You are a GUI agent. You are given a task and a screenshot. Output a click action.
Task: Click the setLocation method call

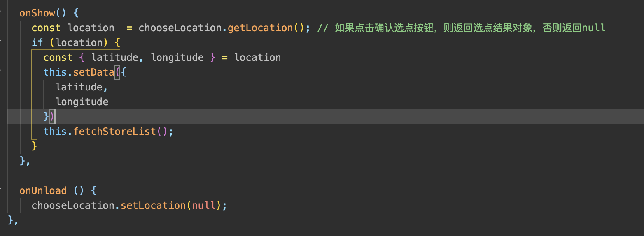[x=153, y=205]
